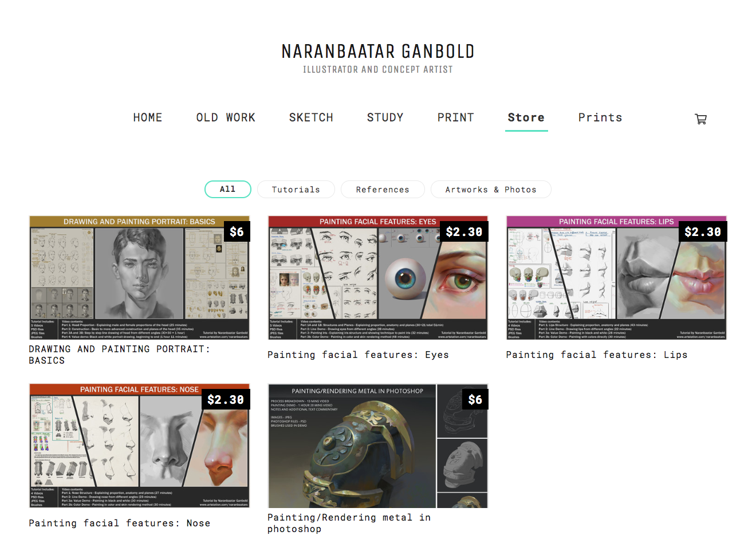Open the Prints page link
The height and width of the screenshot is (555, 756).
tap(600, 117)
